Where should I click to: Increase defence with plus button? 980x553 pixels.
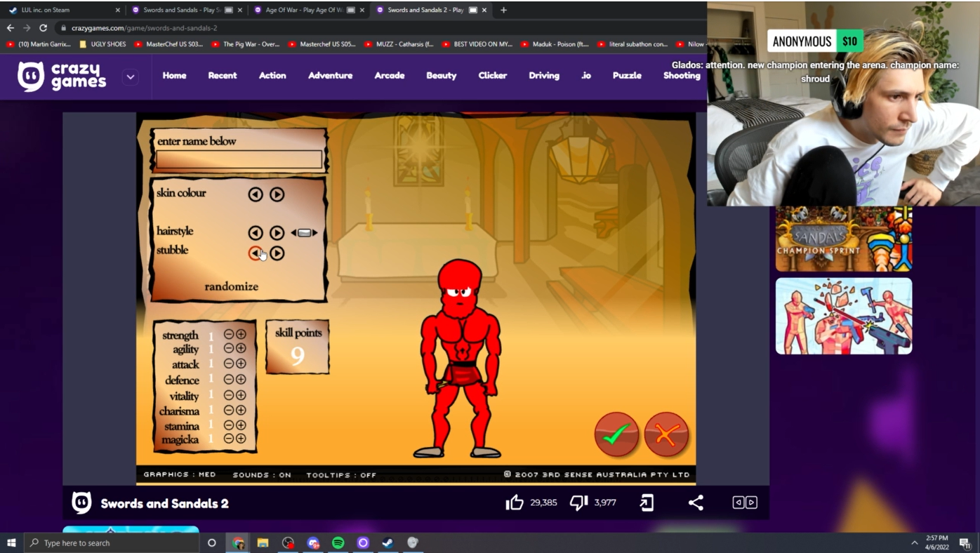[x=241, y=379]
